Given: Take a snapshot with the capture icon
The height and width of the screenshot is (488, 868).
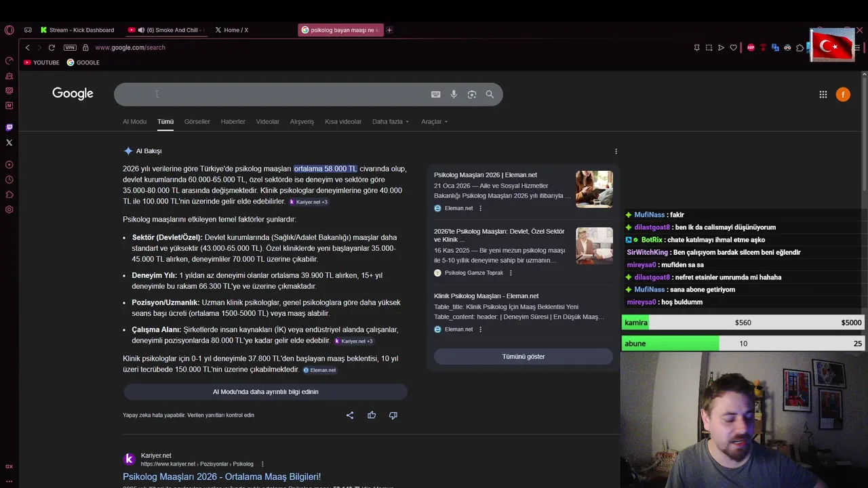Looking at the screenshot, I should tap(709, 47).
